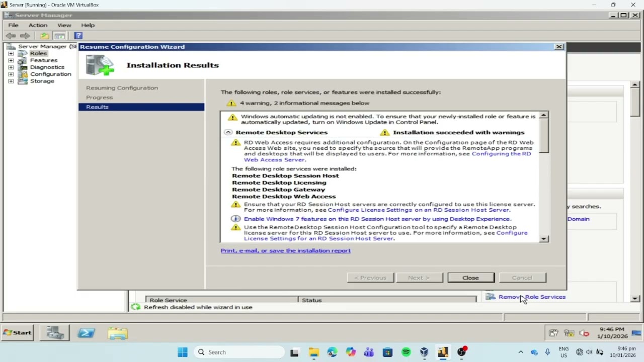
Task: Click the Features icon in the tree
Action: (x=23, y=60)
